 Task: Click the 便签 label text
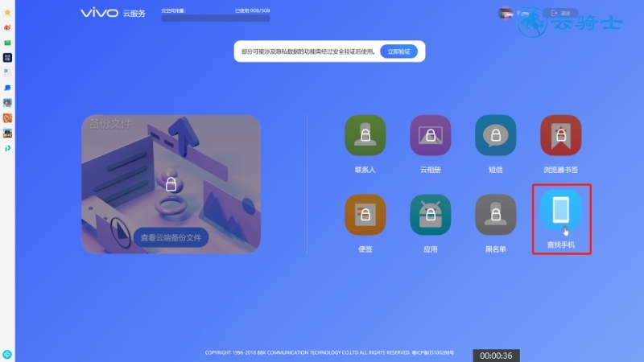point(365,249)
